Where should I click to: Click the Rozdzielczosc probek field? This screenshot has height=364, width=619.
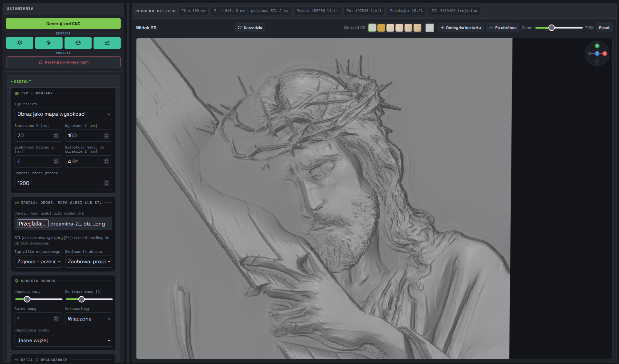pyautogui.click(x=63, y=183)
